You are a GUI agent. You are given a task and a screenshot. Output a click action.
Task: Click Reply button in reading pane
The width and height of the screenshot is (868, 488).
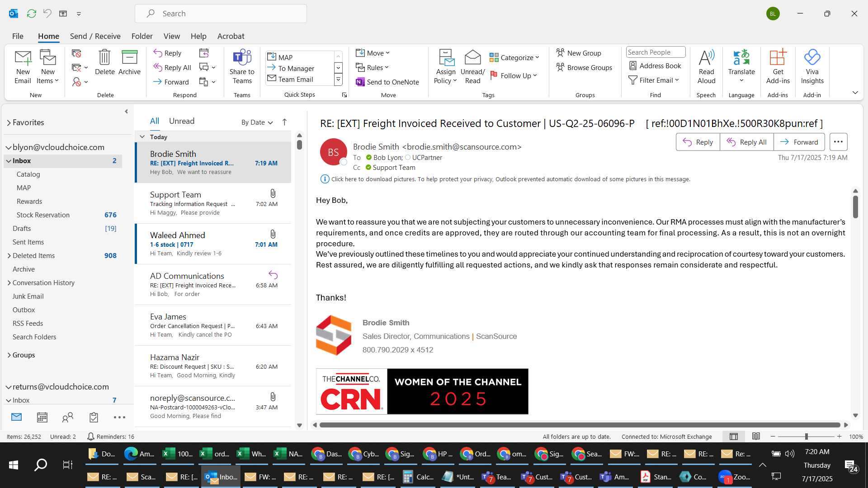698,142
